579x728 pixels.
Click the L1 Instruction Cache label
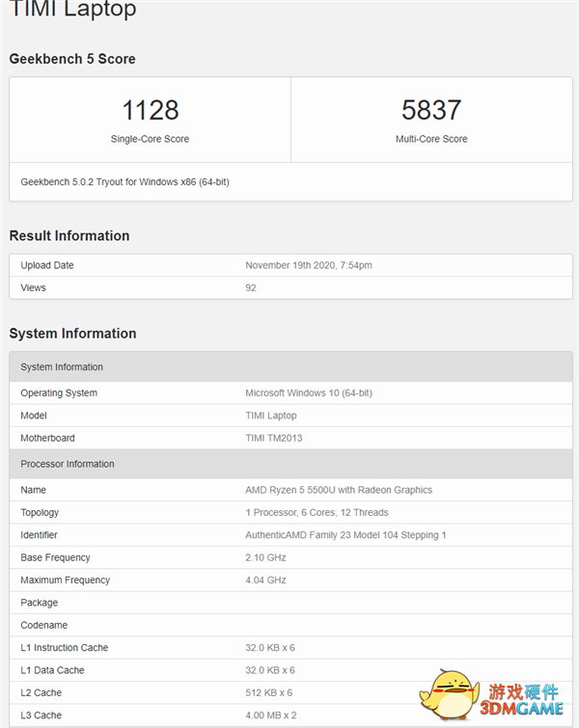(x=64, y=648)
